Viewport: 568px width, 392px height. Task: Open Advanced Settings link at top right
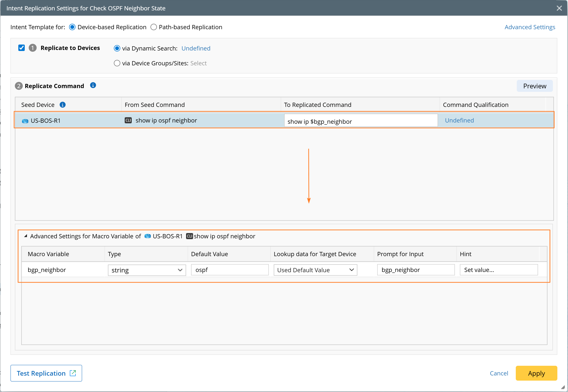click(x=530, y=27)
